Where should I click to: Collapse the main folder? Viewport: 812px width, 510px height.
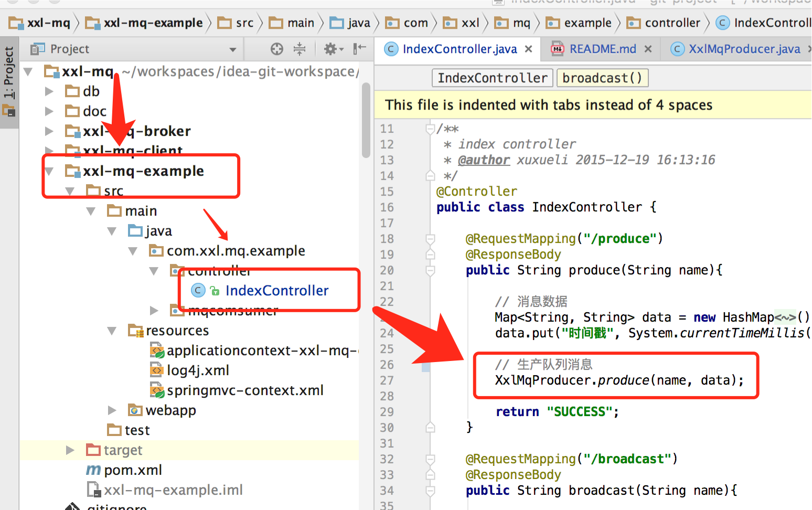pyautogui.click(x=91, y=211)
